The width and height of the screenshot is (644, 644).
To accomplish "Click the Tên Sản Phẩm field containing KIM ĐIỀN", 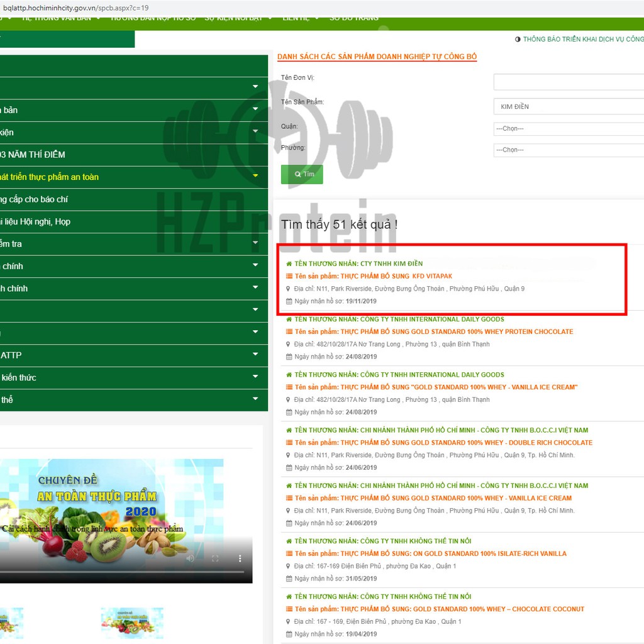I will tap(569, 106).
